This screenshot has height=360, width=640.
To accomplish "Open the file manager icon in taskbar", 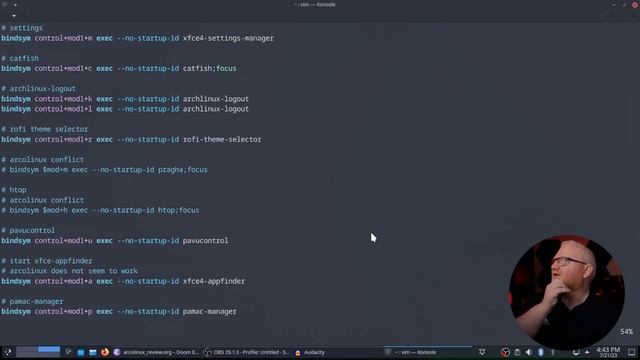I will (93, 352).
